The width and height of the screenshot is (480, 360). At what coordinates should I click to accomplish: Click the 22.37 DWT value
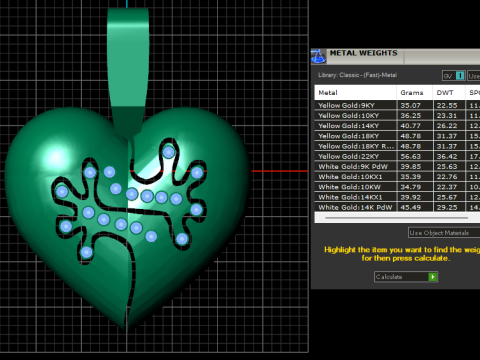coord(447,187)
